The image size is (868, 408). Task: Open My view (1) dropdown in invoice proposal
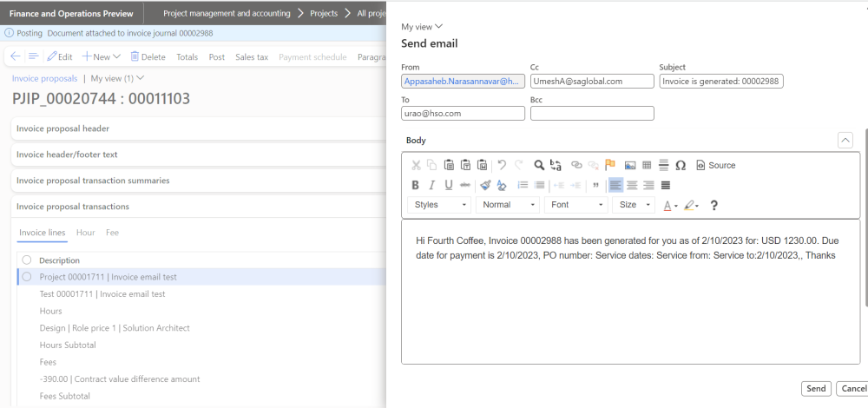[117, 78]
